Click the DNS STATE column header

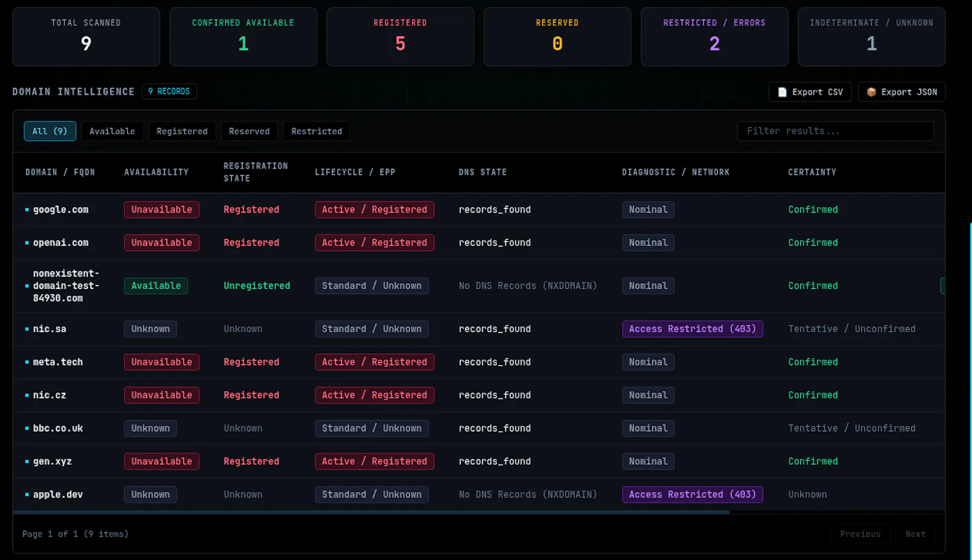point(482,172)
